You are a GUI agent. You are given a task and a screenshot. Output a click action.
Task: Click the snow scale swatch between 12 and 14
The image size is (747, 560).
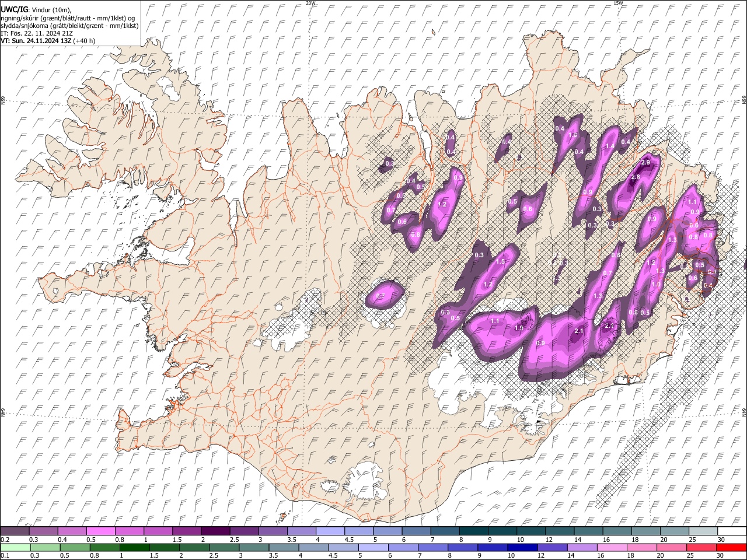[558, 531]
